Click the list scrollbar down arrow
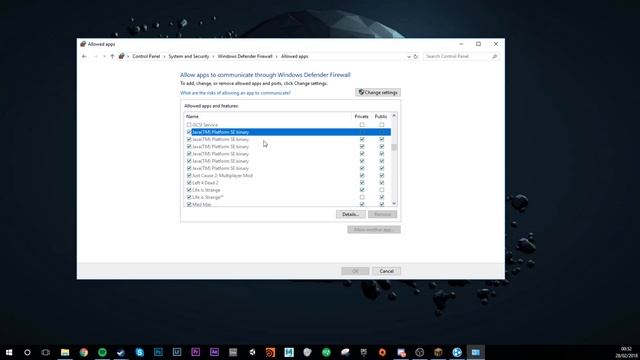This screenshot has height=360, width=640. pyautogui.click(x=394, y=203)
